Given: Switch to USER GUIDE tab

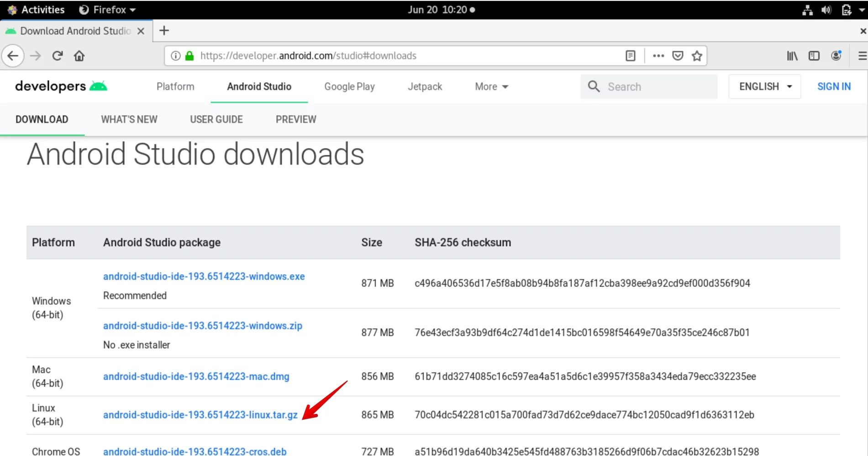Looking at the screenshot, I should (x=216, y=119).
